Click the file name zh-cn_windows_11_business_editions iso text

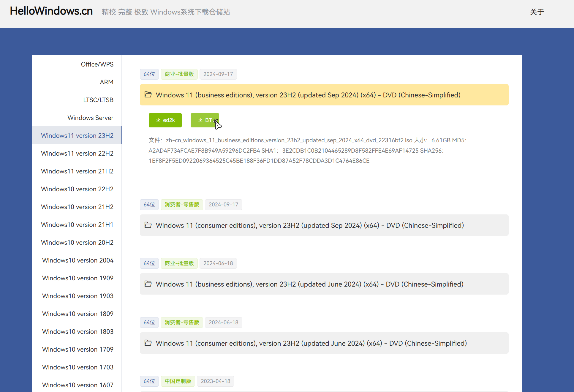coord(289,140)
